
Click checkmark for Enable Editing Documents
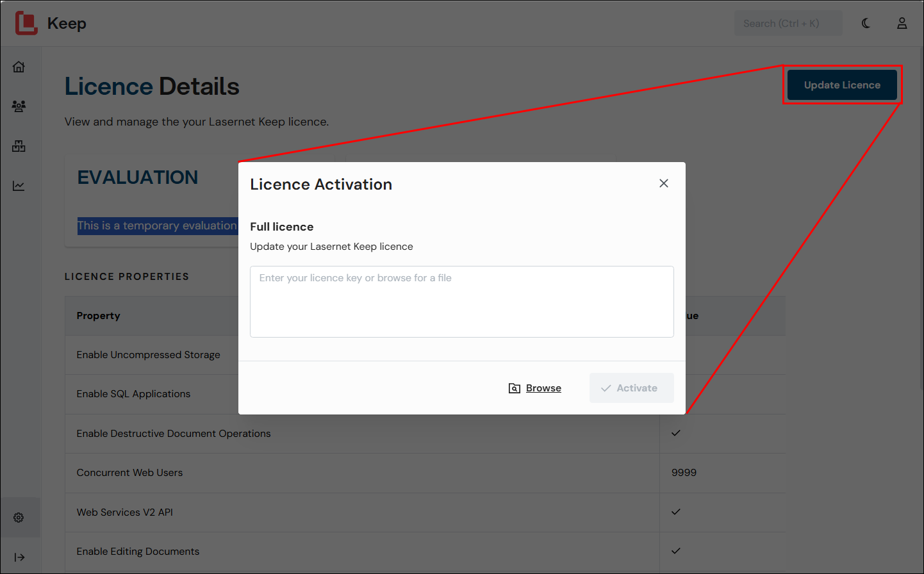click(676, 551)
